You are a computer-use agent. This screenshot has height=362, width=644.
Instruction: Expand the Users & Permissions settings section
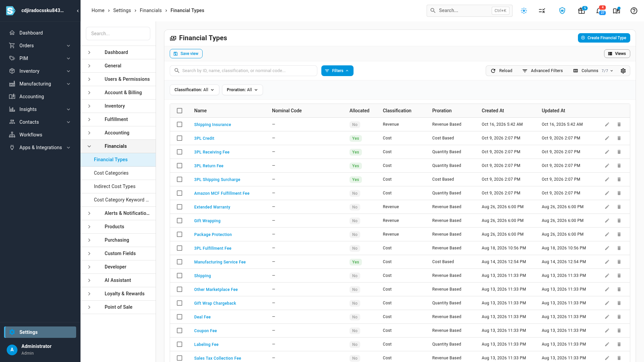118,79
